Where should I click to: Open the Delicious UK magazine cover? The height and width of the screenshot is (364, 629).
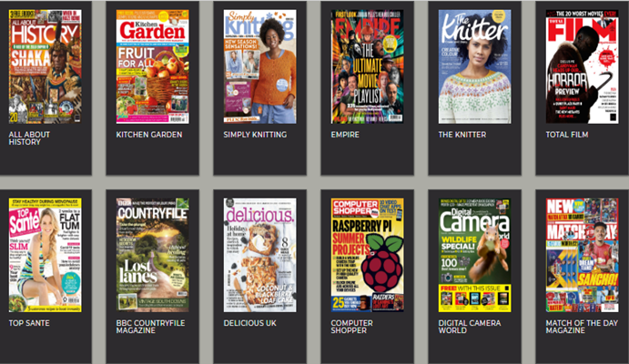coord(260,255)
